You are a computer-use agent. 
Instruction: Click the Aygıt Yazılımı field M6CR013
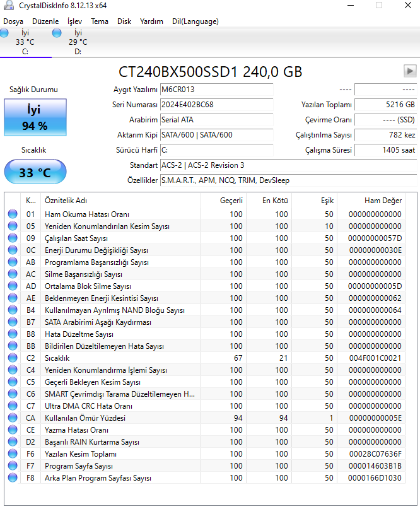[216, 90]
